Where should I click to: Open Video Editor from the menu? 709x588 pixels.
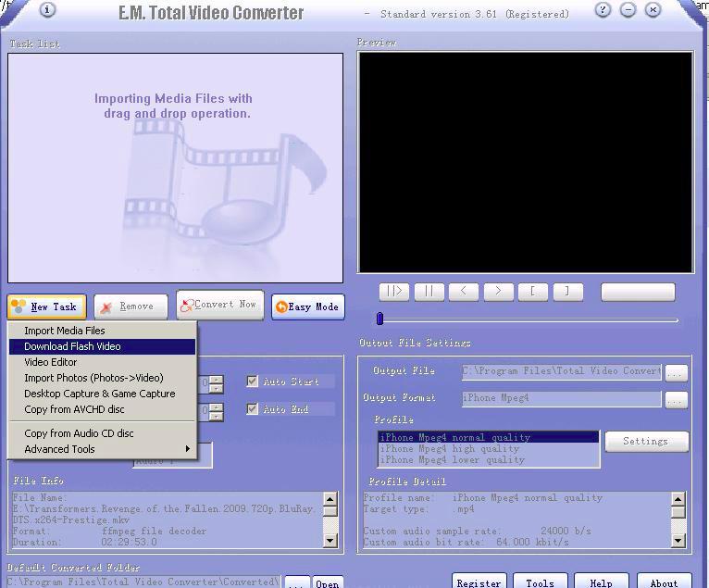[x=102, y=362]
